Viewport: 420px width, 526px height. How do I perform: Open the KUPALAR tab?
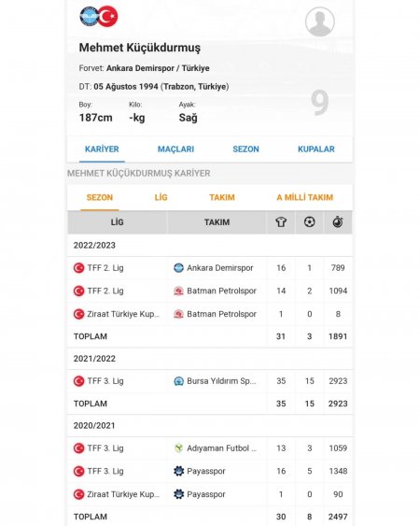click(x=316, y=149)
